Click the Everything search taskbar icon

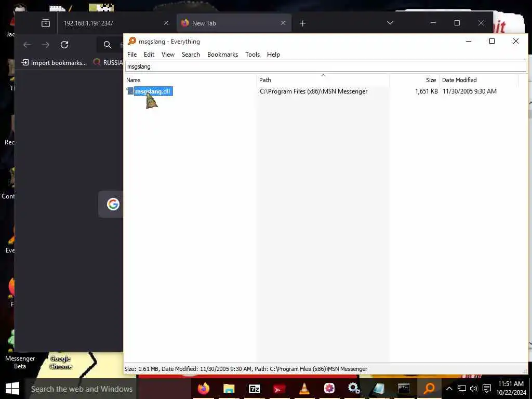(429, 389)
